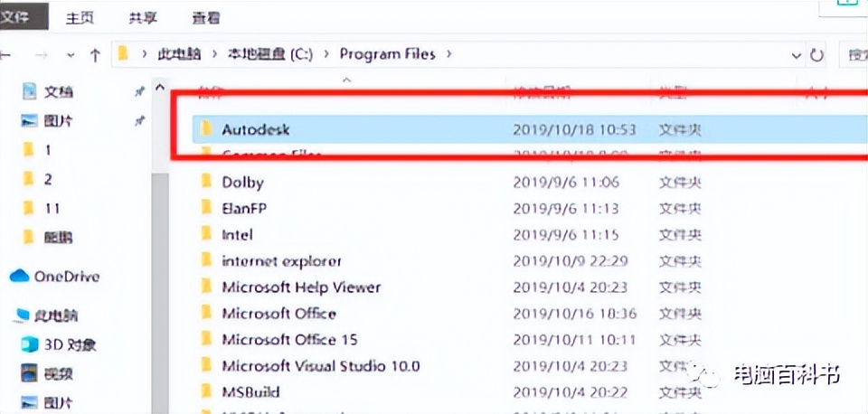The width and height of the screenshot is (868, 414).
Task: Expand the address bar history dropdown
Action: [797, 55]
